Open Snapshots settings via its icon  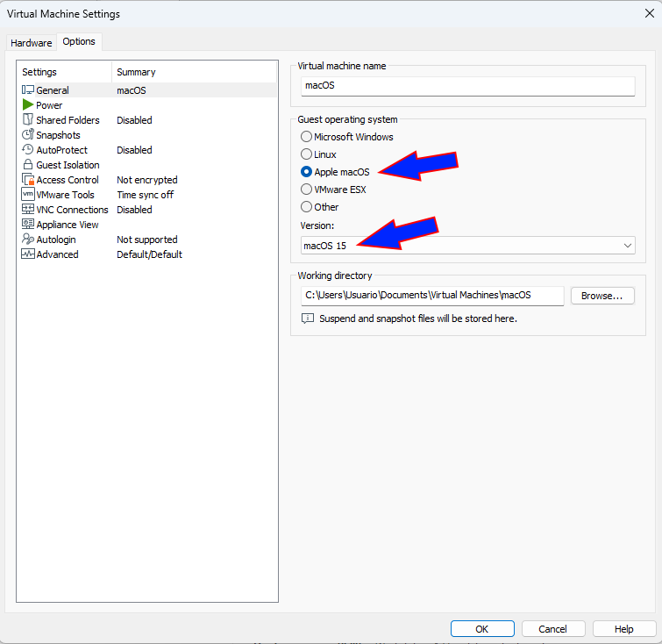click(28, 135)
